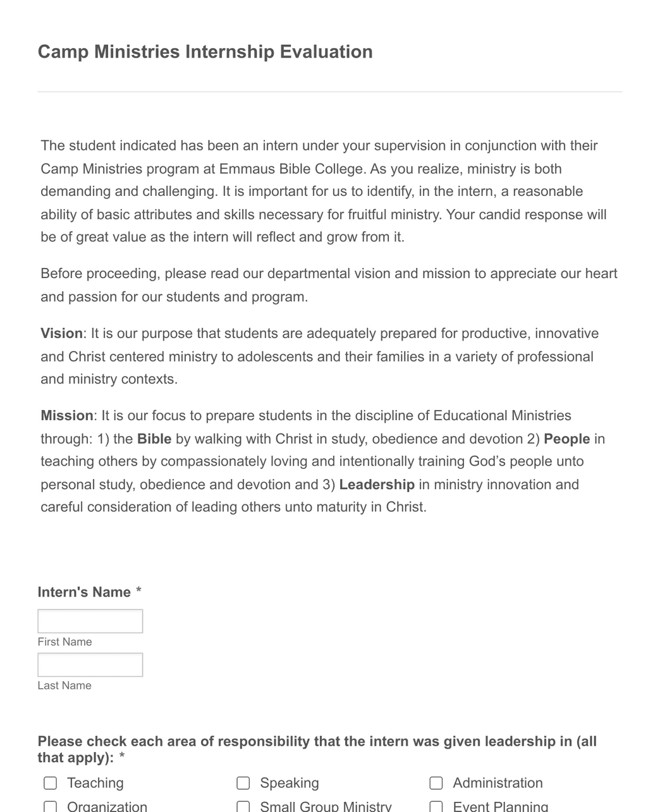This screenshot has height=812, width=660.
Task: Check the Event Planning checkbox
Action: tap(436, 806)
